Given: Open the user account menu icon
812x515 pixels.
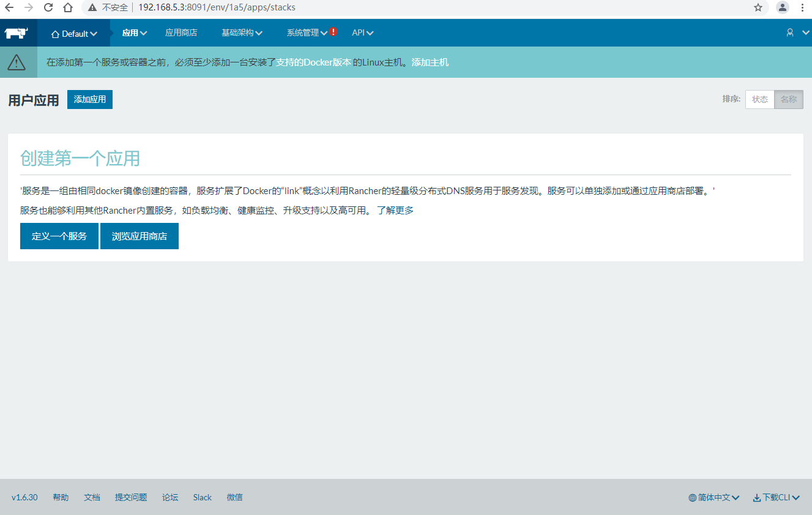Looking at the screenshot, I should [790, 33].
